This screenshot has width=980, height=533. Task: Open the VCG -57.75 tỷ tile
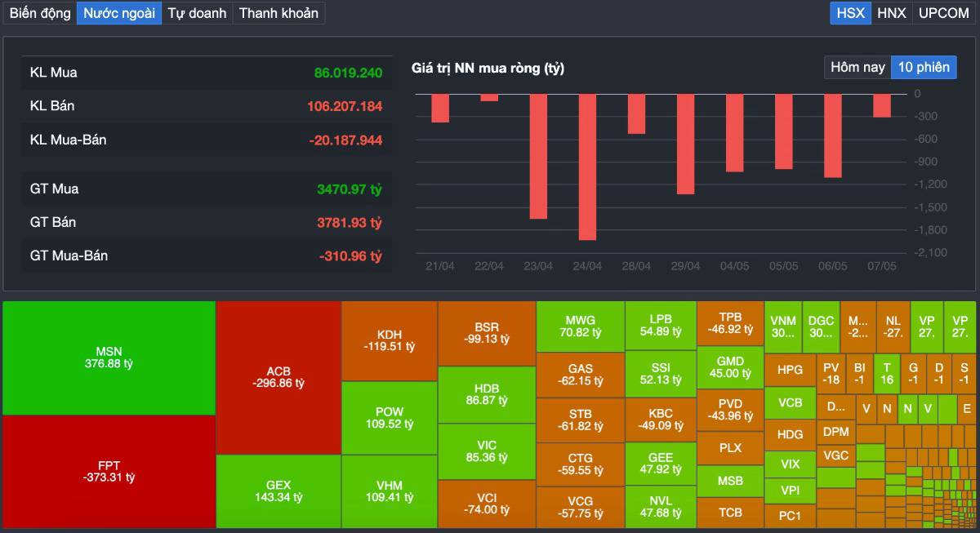pos(581,507)
